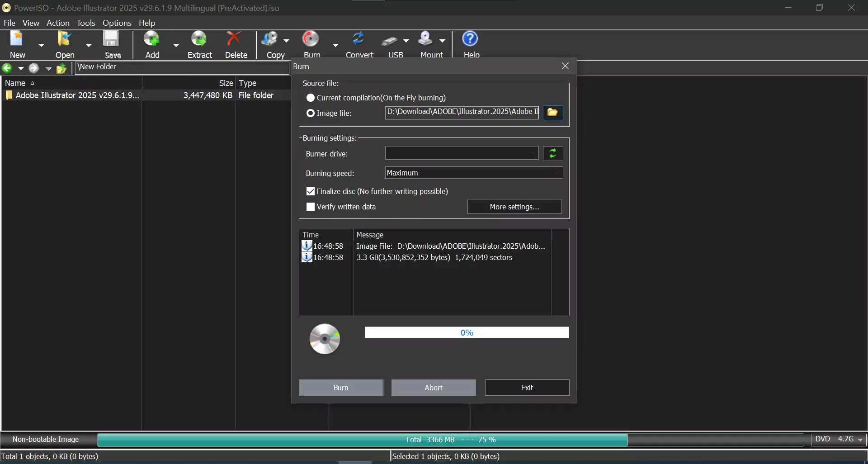Sort by Type column header
Image resolution: width=868 pixels, height=464 pixels.
click(264, 83)
